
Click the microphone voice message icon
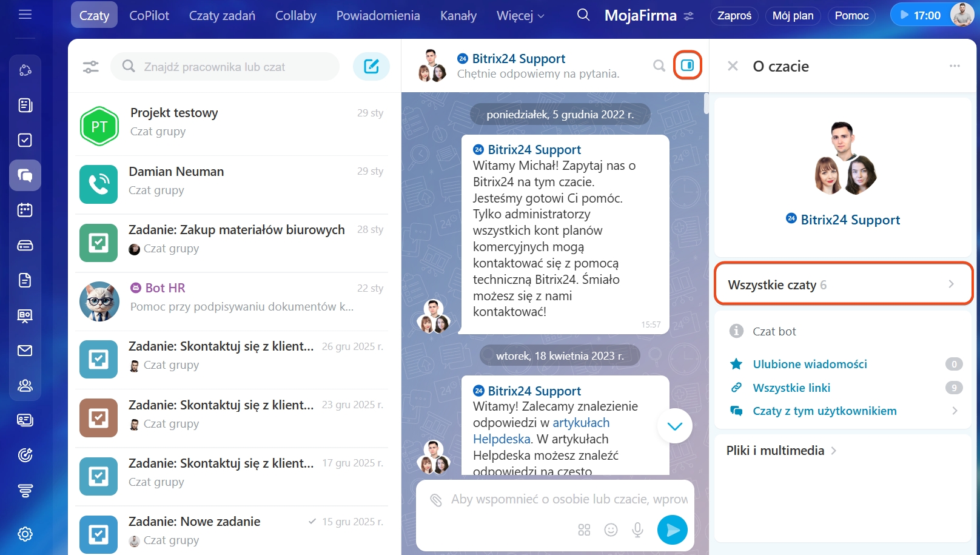pyautogui.click(x=637, y=530)
